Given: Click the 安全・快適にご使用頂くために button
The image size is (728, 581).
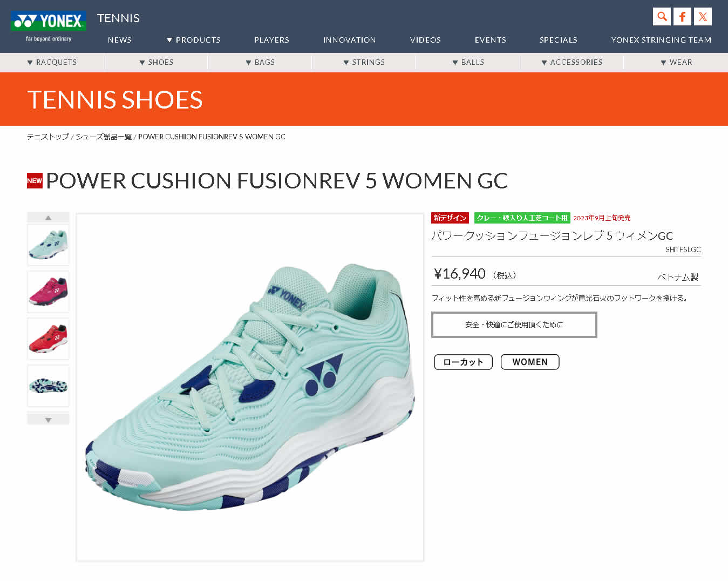Looking at the screenshot, I should (x=514, y=325).
